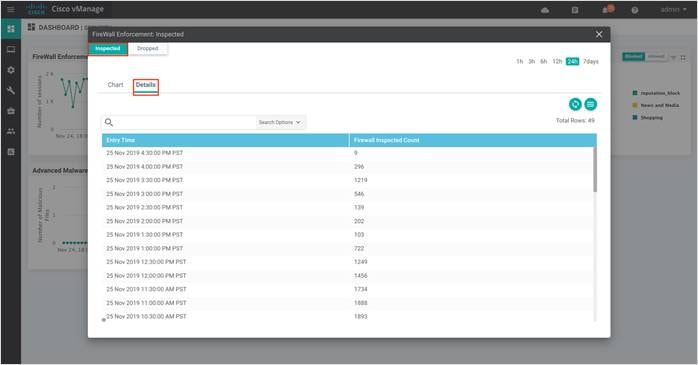Viewport: 698px width, 365px height.
Task: Open Configuration gear icon in sidebar
Action: [11, 70]
